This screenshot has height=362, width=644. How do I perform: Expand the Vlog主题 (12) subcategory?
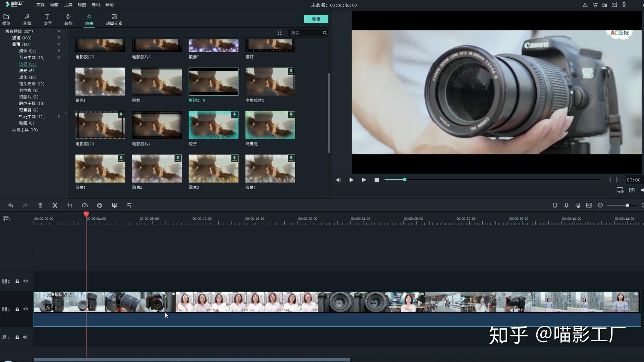point(59,116)
